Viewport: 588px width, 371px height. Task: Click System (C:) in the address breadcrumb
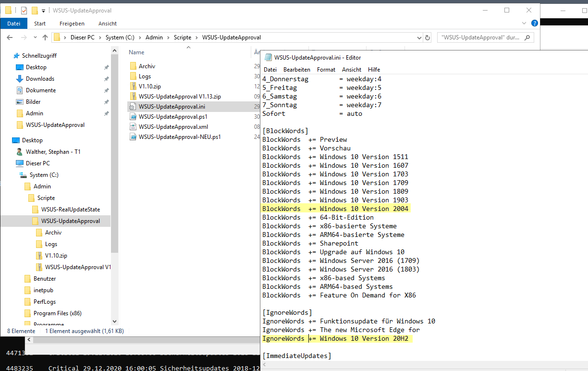[x=121, y=37]
